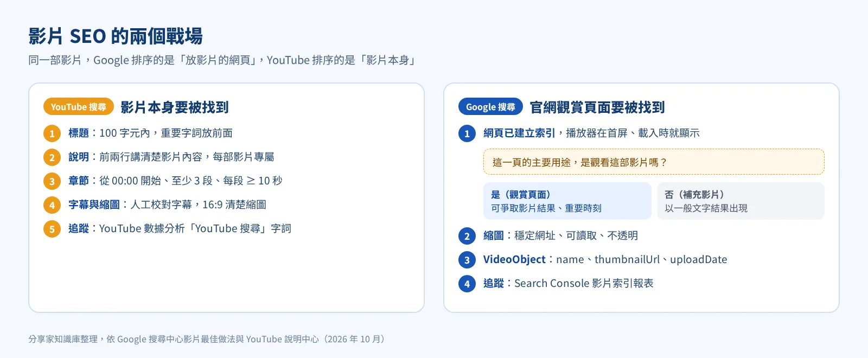Click the text VideoObject：name、thumbnailUrl、uploadDate

click(605, 259)
